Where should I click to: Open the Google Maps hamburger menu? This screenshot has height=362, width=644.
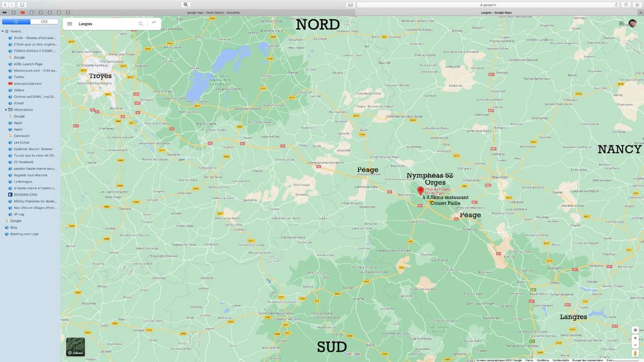(x=70, y=24)
